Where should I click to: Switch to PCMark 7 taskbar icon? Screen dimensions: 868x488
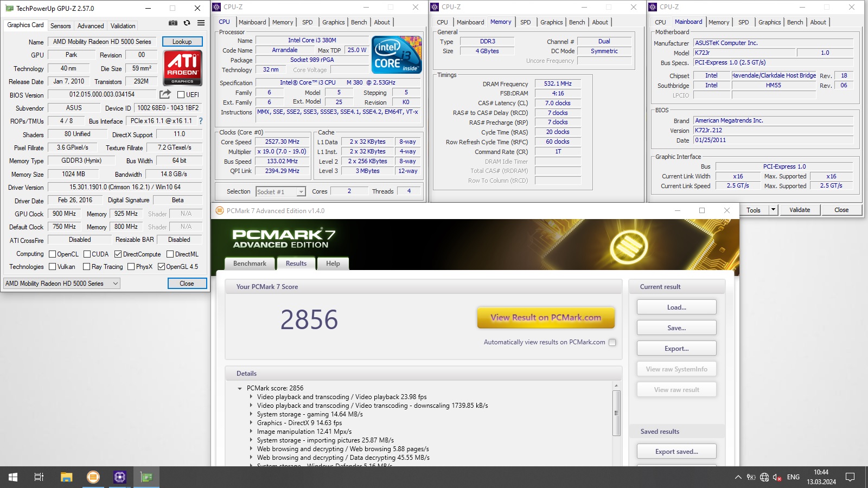click(x=93, y=477)
